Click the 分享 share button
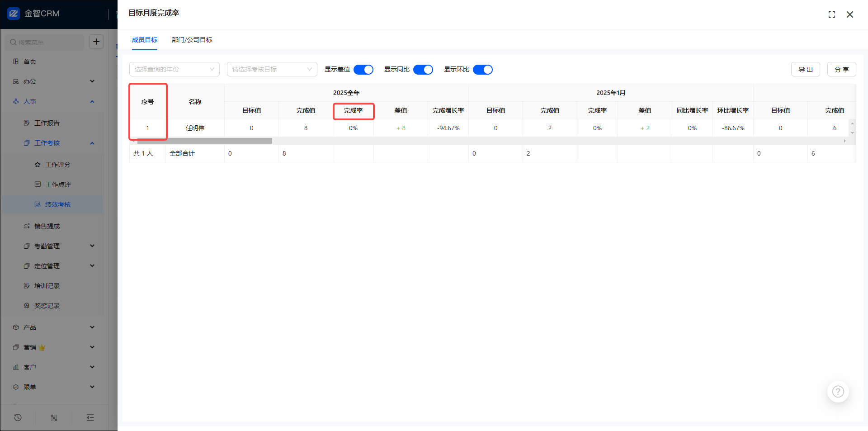This screenshot has width=868, height=431. [x=842, y=69]
